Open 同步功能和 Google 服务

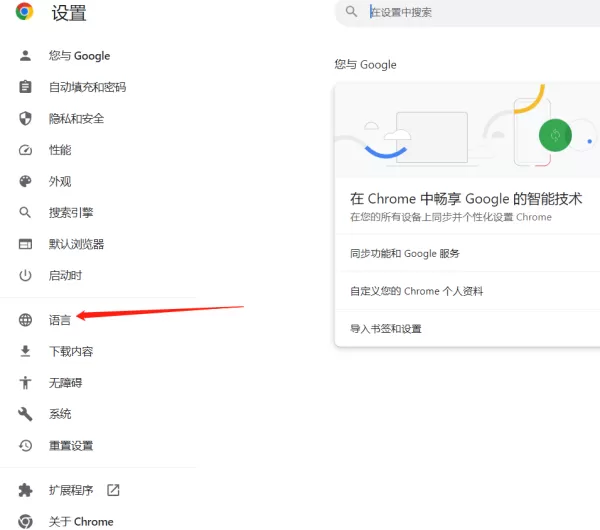coord(468,253)
